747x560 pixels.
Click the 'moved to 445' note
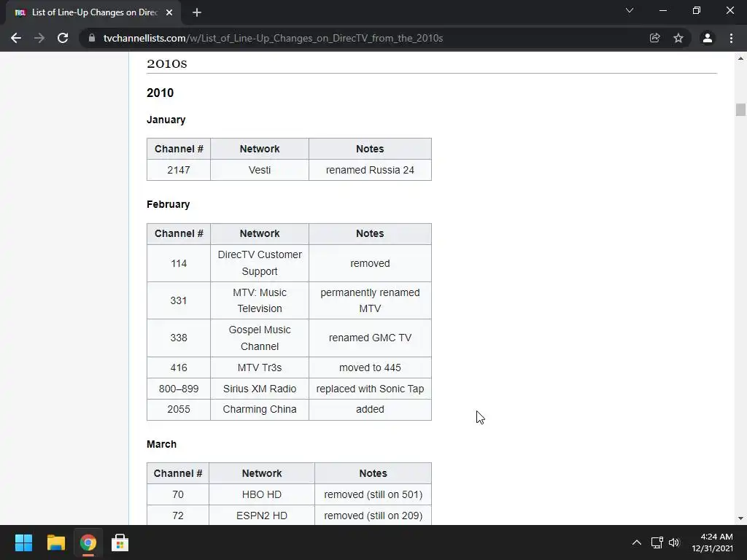point(370,367)
